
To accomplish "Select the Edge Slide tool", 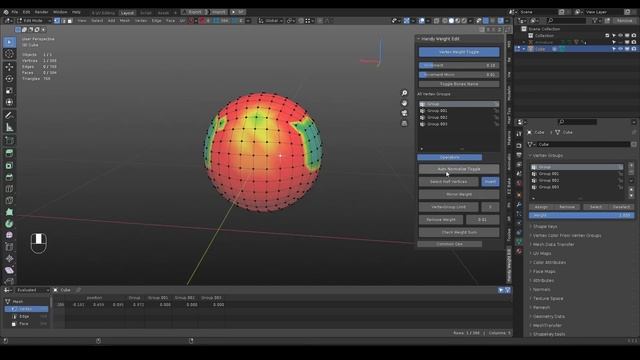I will point(9,247).
